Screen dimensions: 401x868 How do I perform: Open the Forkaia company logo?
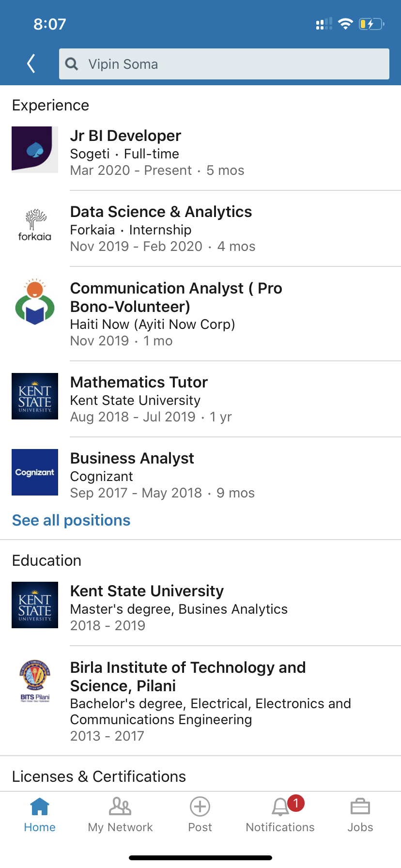pyautogui.click(x=35, y=225)
